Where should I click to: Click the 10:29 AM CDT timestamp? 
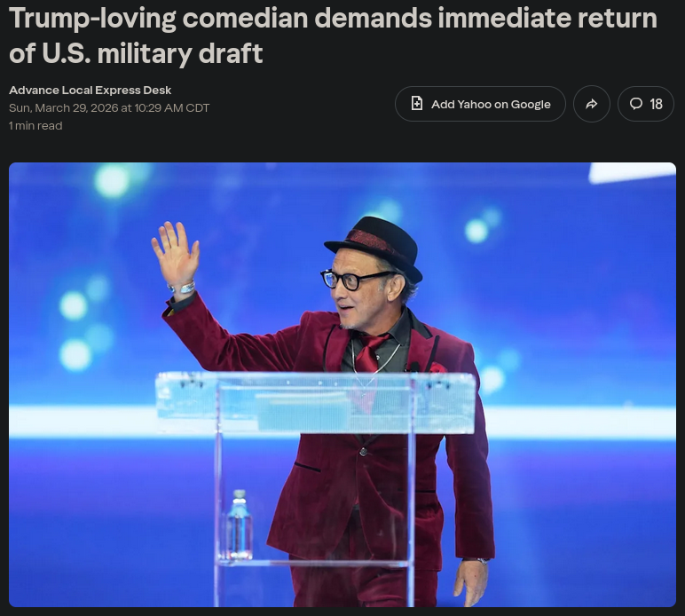[x=172, y=108]
